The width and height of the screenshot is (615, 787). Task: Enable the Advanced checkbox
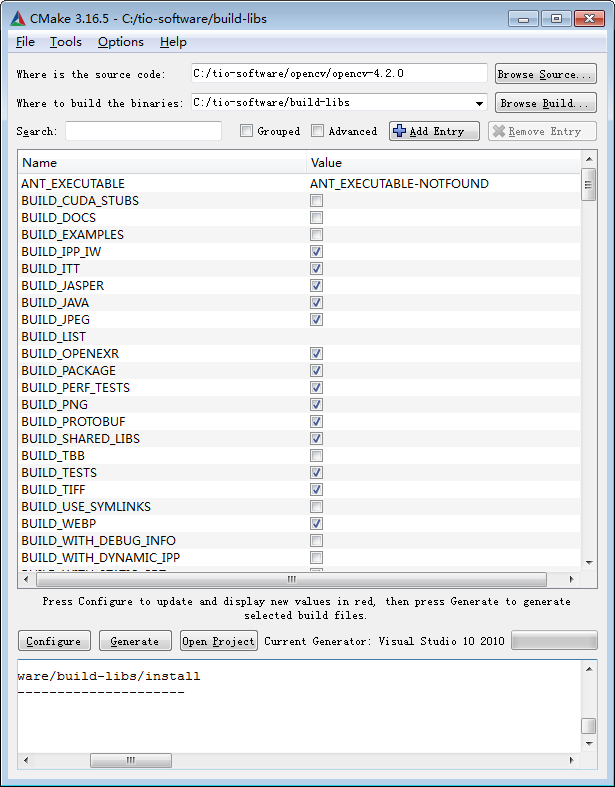click(317, 131)
